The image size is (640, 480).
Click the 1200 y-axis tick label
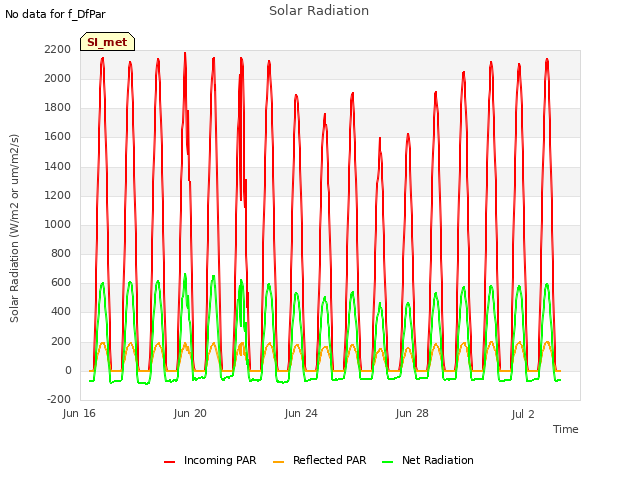[58, 195]
